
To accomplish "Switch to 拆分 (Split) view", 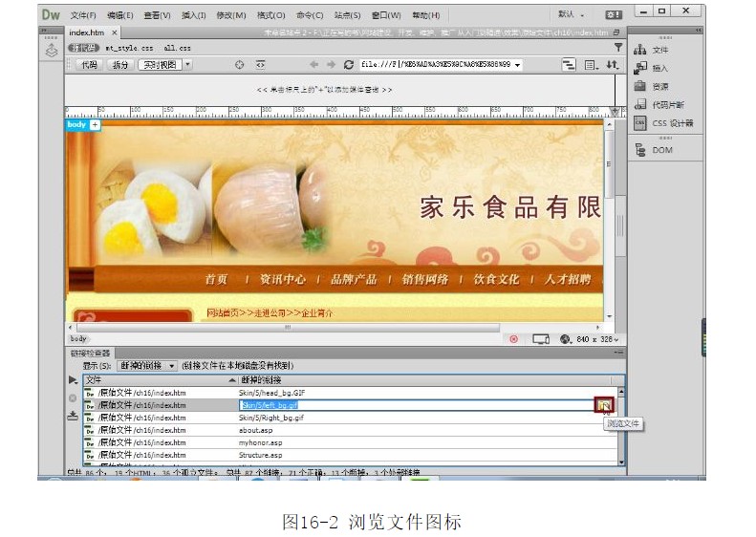I will 119,65.
